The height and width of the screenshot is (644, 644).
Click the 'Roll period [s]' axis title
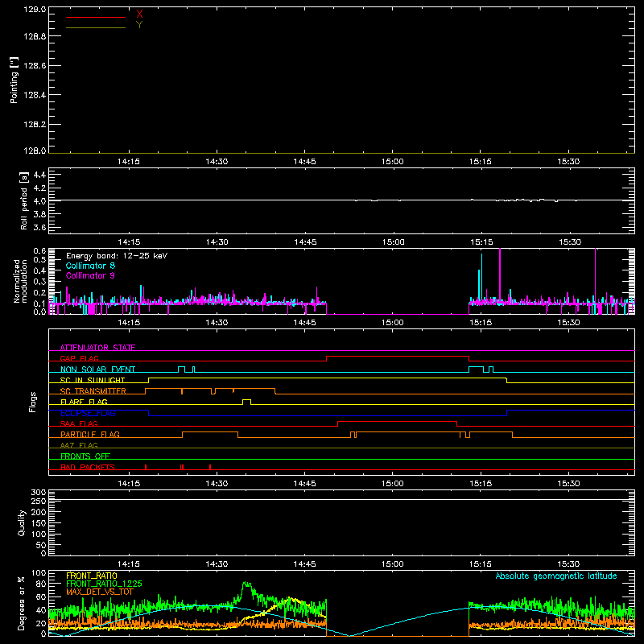point(24,200)
